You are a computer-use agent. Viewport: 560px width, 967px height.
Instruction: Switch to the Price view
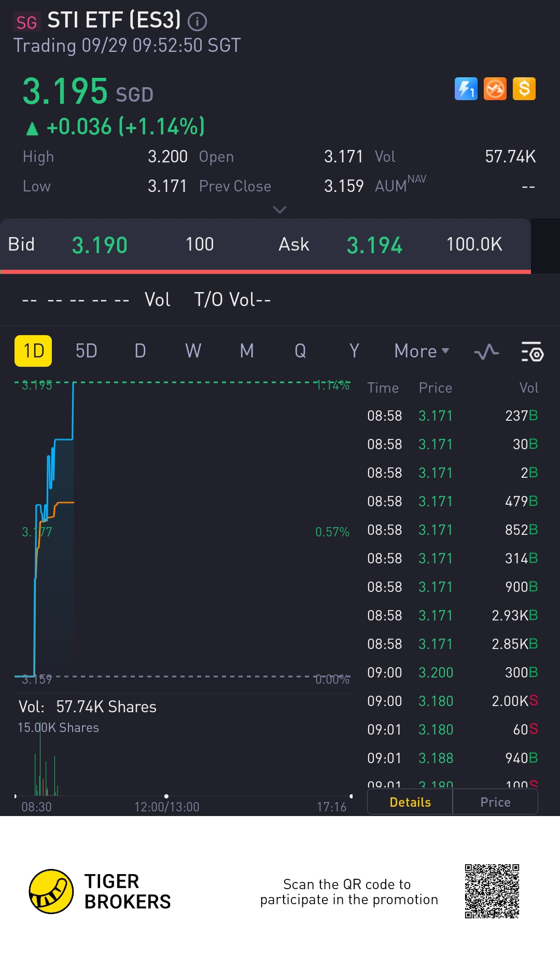click(495, 802)
